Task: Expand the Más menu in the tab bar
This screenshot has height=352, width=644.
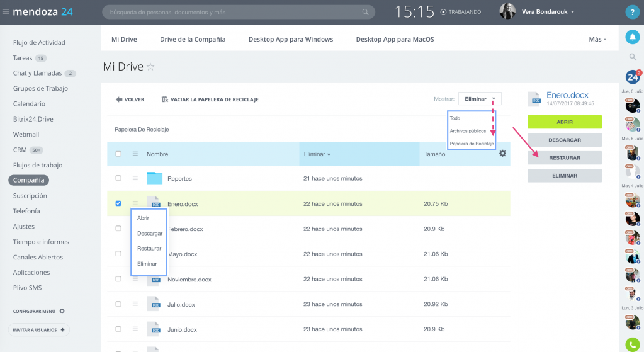Action: pyautogui.click(x=597, y=39)
